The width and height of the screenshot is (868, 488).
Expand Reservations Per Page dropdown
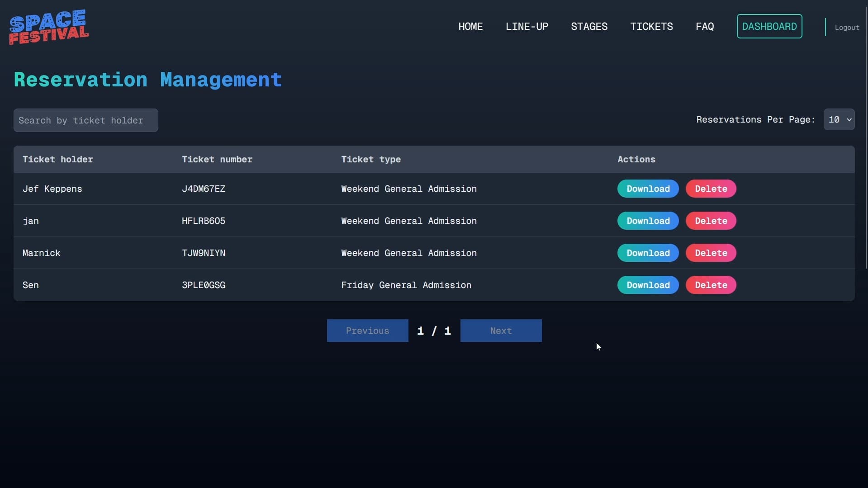tap(839, 120)
